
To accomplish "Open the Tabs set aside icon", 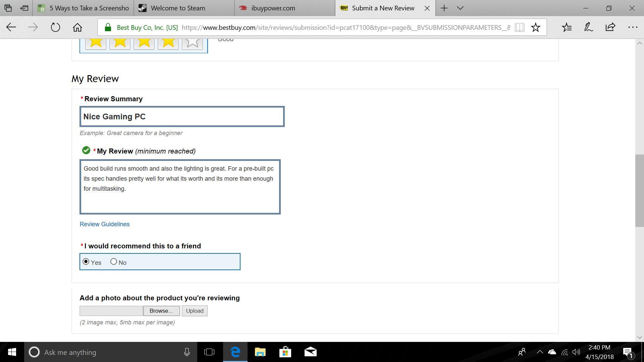I will click(8, 8).
